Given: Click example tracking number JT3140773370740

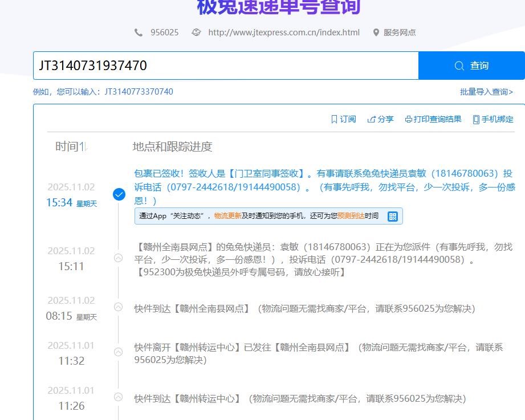Looking at the screenshot, I should [139, 92].
